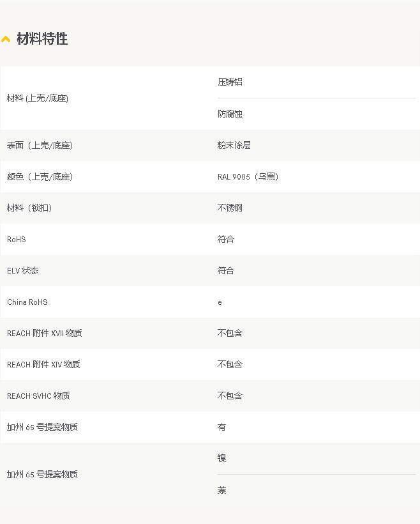Select the ELV 状态 label
Viewport: 420px width, 524px height.
click(23, 271)
